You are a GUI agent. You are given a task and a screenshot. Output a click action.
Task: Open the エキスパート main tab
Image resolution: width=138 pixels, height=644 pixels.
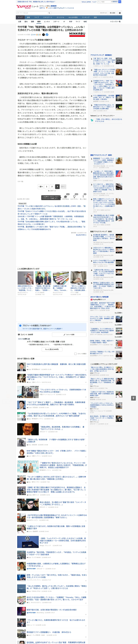(48, 17)
